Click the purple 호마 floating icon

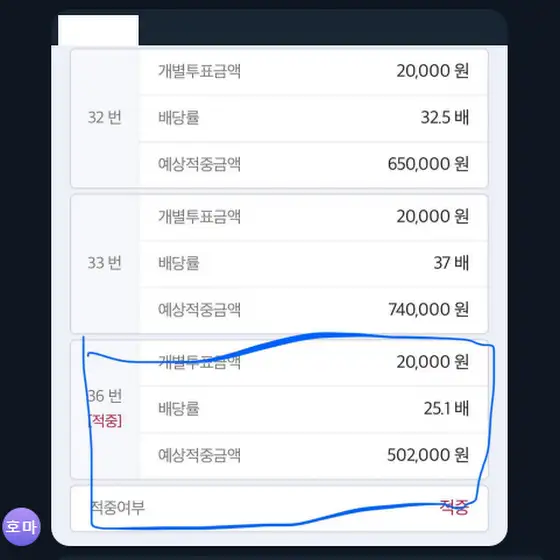[x=21, y=527]
